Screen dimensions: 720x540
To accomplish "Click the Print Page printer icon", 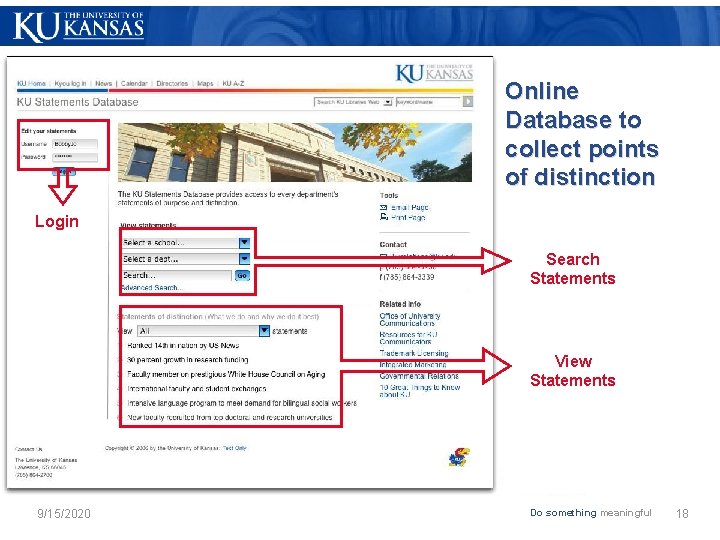I will pyautogui.click(x=384, y=217).
